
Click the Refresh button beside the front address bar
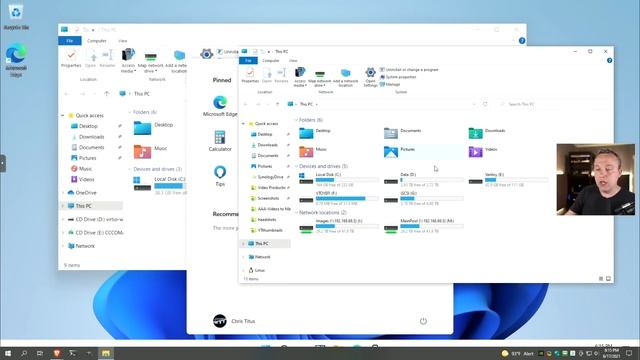click(485, 104)
